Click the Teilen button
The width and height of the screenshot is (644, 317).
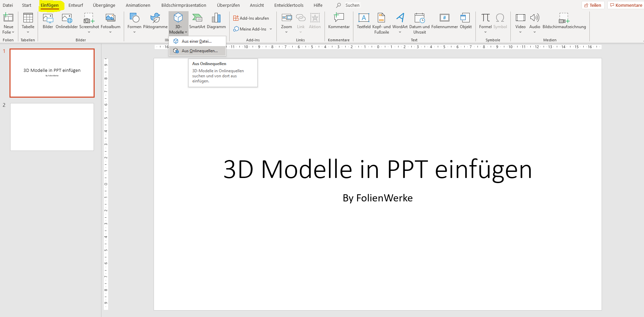593,5
